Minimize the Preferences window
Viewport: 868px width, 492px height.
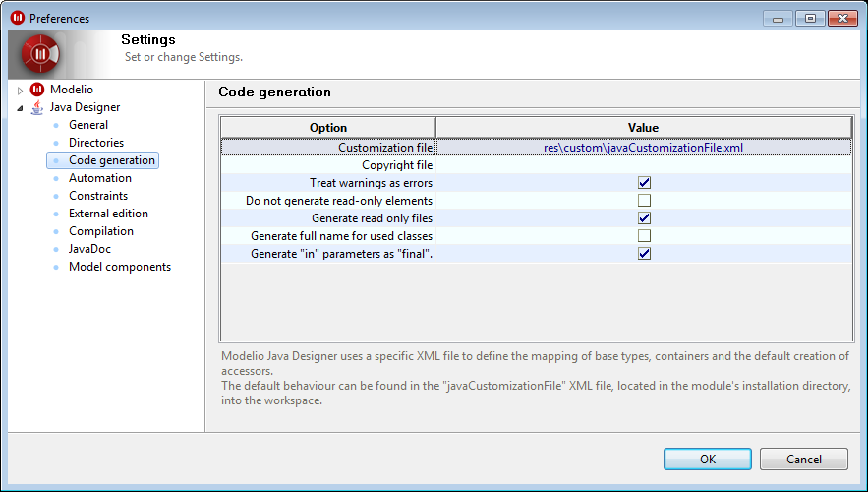(778, 19)
